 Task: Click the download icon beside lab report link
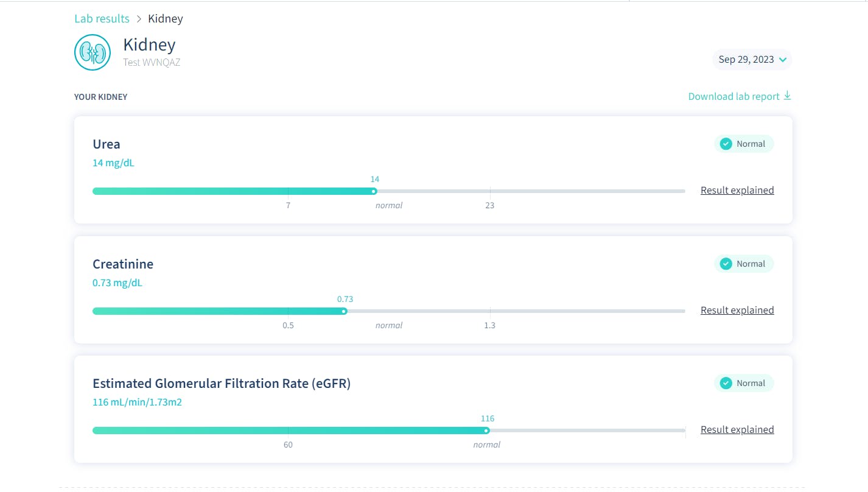coord(788,96)
